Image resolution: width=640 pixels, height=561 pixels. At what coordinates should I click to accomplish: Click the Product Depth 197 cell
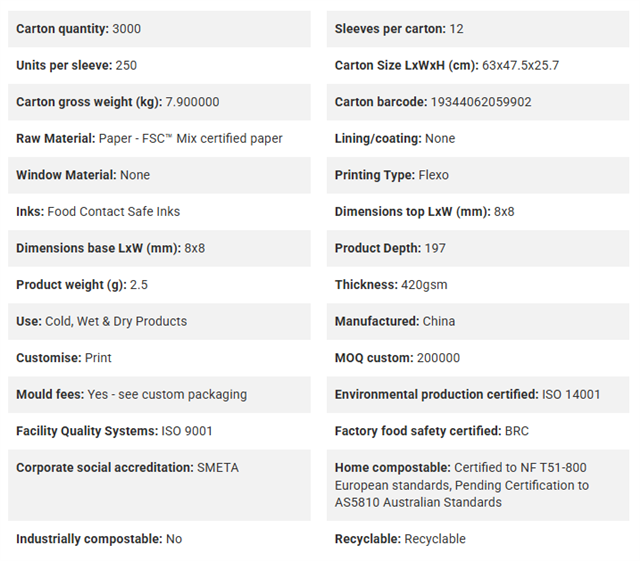click(478, 248)
